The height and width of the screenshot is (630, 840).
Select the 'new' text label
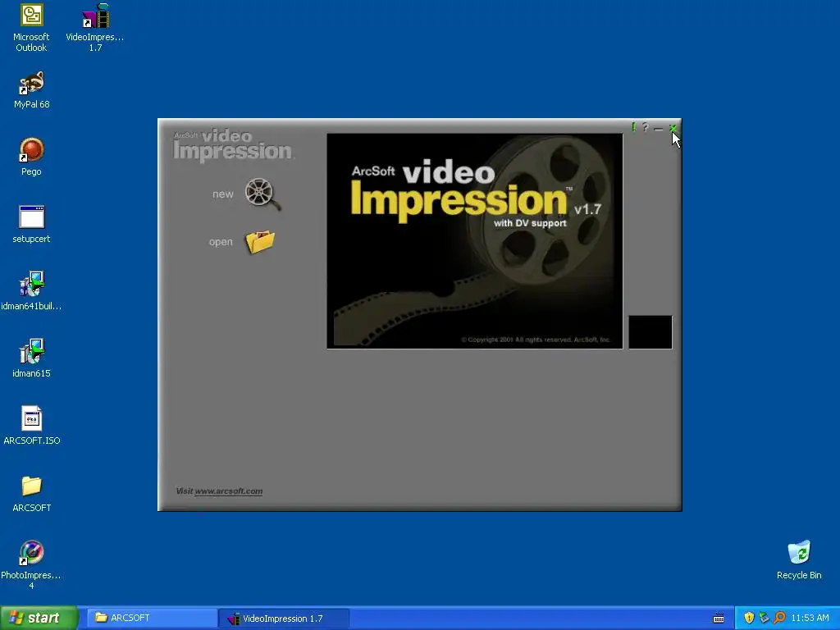point(223,194)
